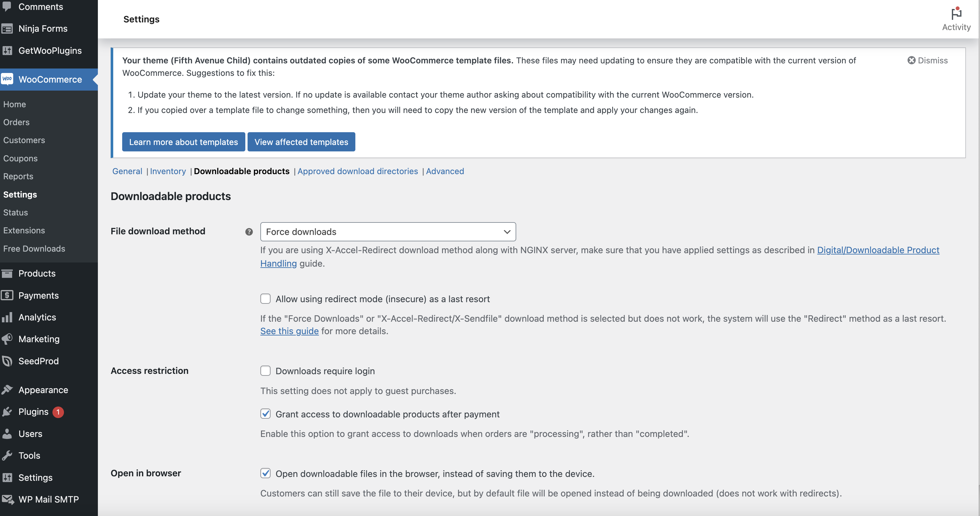Open Digital/Downloadable Product Handling guide link
Image resolution: width=980 pixels, height=516 pixels.
(x=878, y=250)
